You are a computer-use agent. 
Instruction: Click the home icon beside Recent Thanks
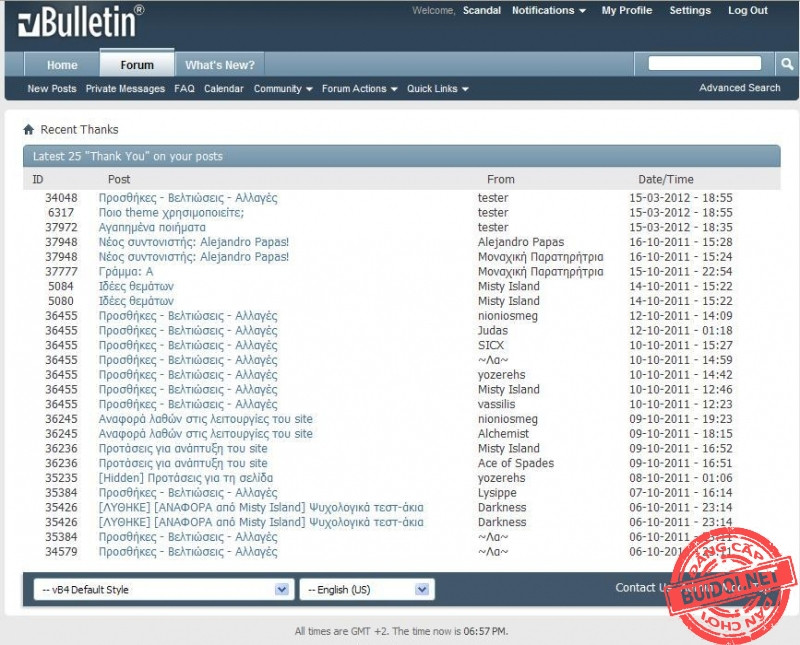[29, 130]
